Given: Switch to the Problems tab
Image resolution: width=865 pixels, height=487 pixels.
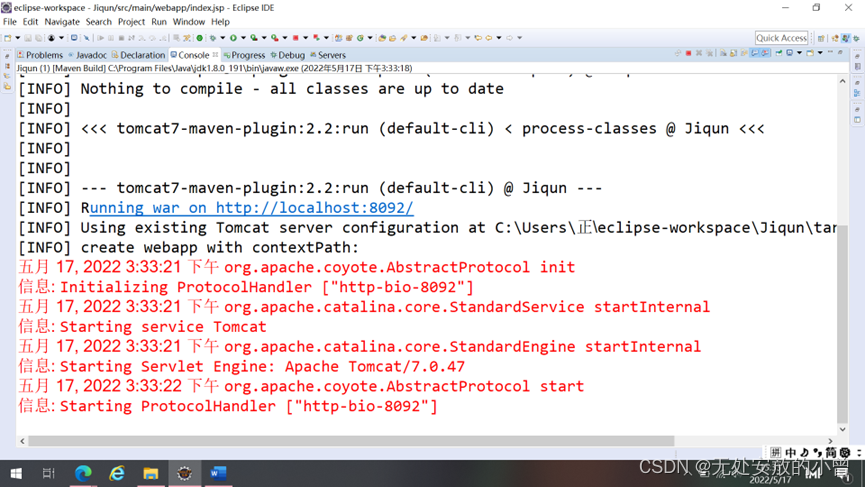Looking at the screenshot, I should click(40, 55).
